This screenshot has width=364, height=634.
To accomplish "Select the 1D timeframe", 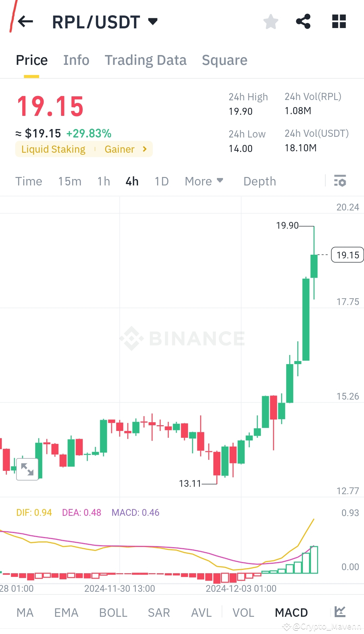I will tap(161, 181).
